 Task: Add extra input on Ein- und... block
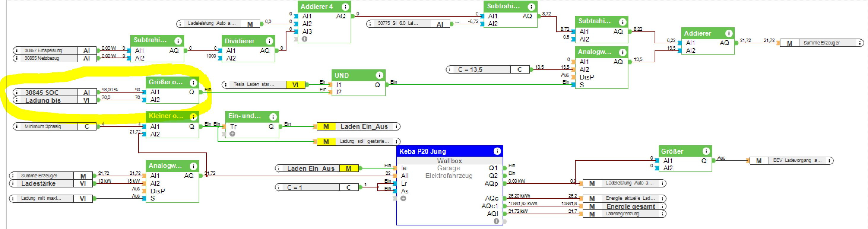pos(232,134)
